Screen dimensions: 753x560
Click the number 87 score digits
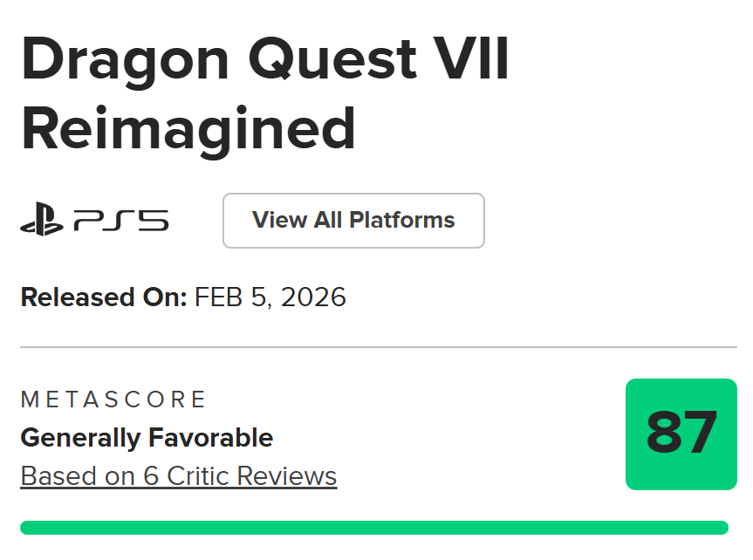681,434
